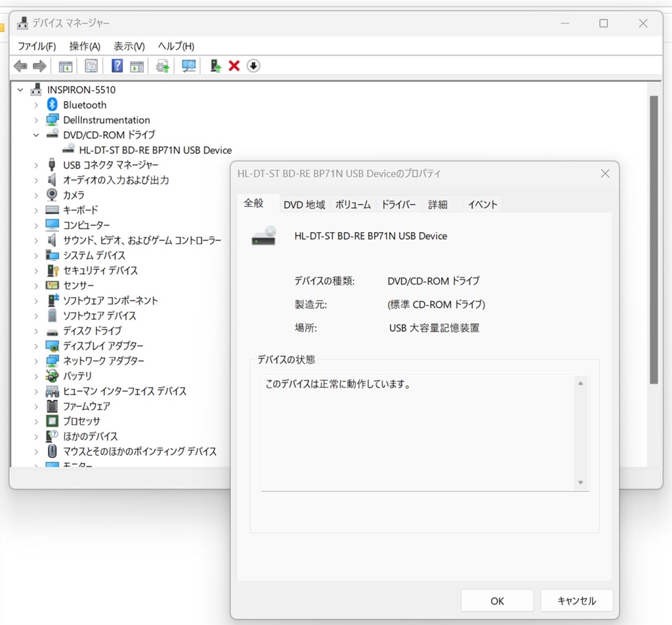Expand the USB コネクタ マネージャー node
The height and width of the screenshot is (625, 672).
(x=37, y=165)
